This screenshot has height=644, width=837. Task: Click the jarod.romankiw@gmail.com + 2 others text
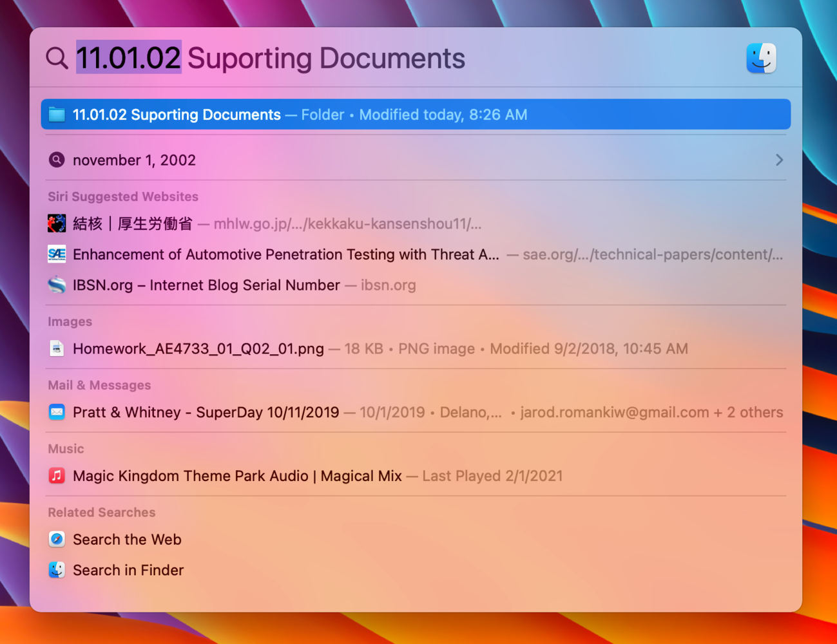[651, 412]
